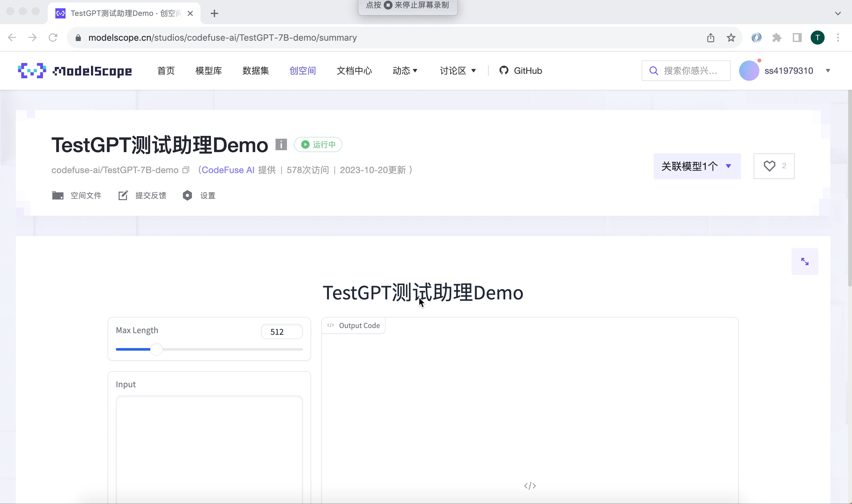
Task: Open the CodeFuse AI provider link
Action: click(228, 170)
